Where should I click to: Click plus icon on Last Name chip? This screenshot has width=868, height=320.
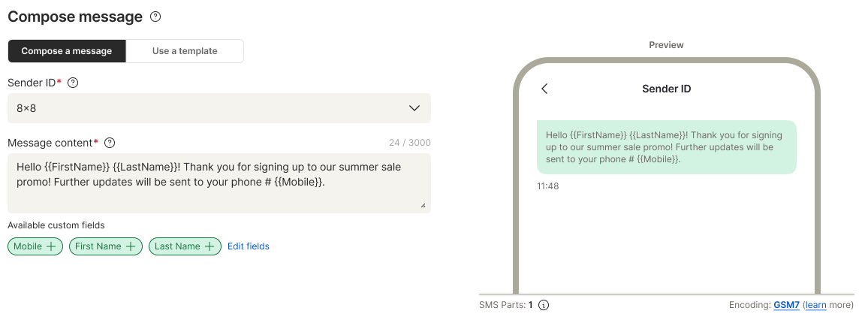click(x=210, y=246)
